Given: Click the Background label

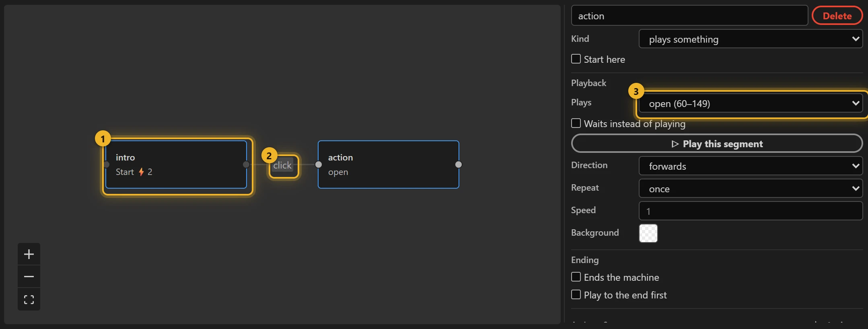Looking at the screenshot, I should 595,232.
